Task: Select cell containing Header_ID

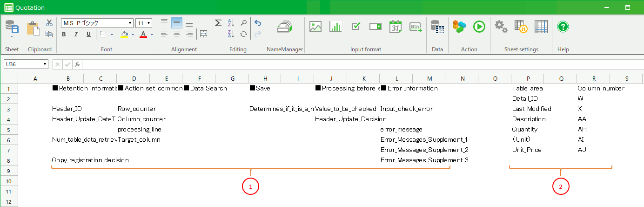Action: pos(67,109)
